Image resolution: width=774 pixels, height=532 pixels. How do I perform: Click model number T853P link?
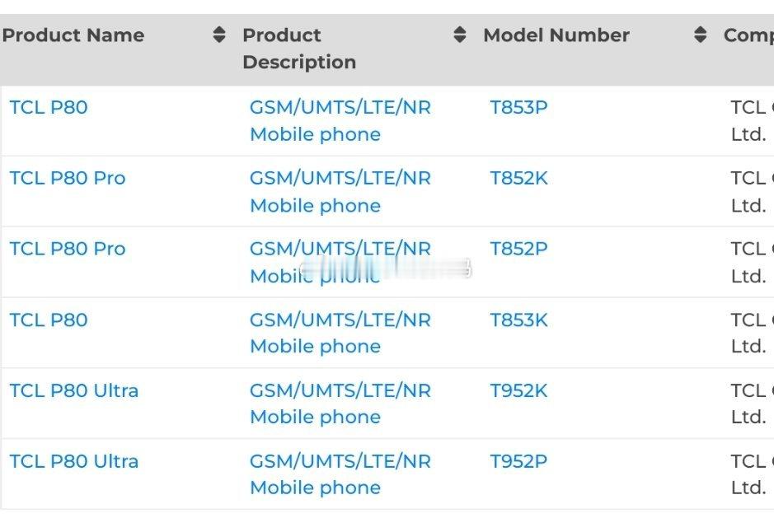tap(518, 108)
